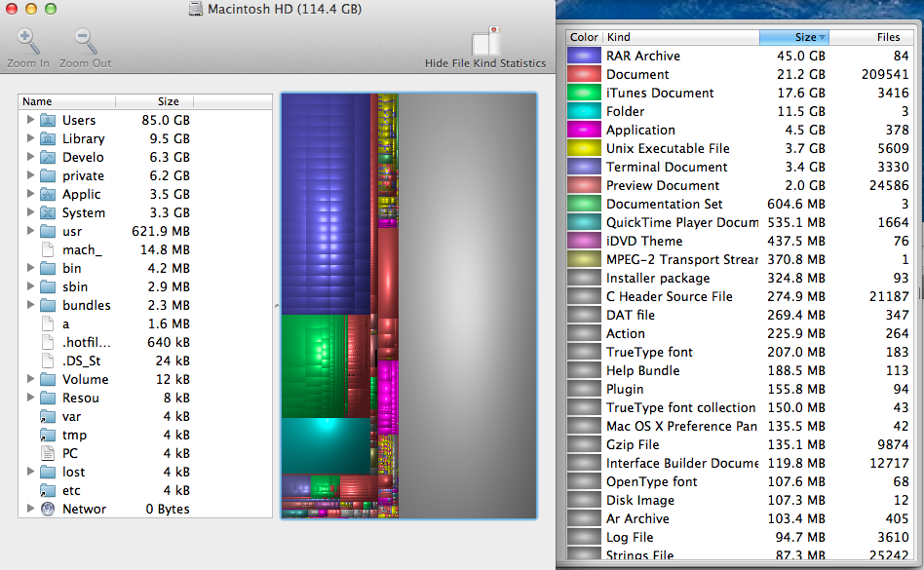The height and width of the screenshot is (570, 924).
Task: Select the Library folder icon
Action: click(48, 139)
